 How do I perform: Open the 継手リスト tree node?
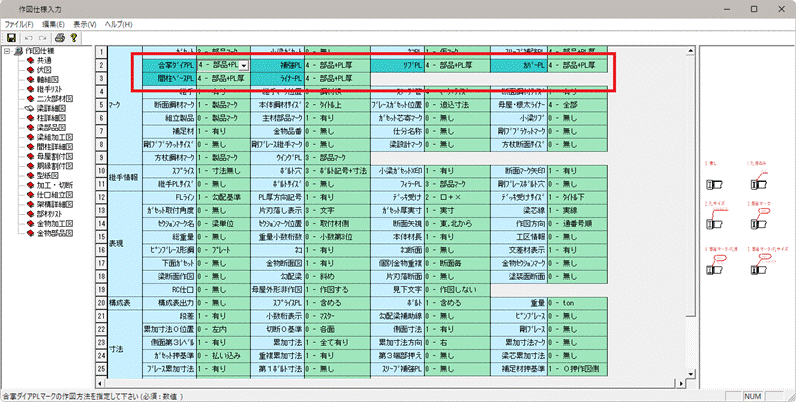(x=52, y=88)
